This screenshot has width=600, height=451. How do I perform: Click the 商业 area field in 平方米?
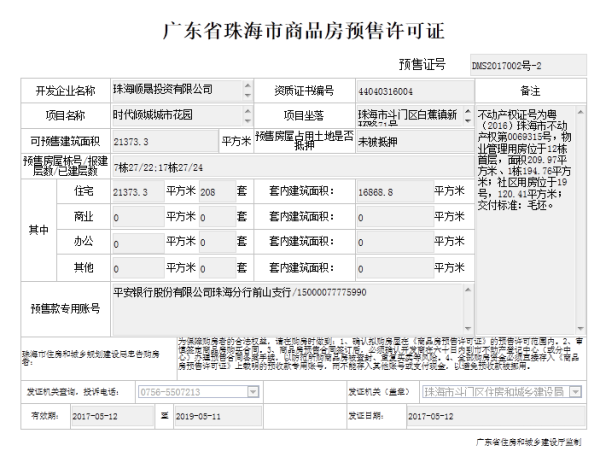[x=137, y=216]
